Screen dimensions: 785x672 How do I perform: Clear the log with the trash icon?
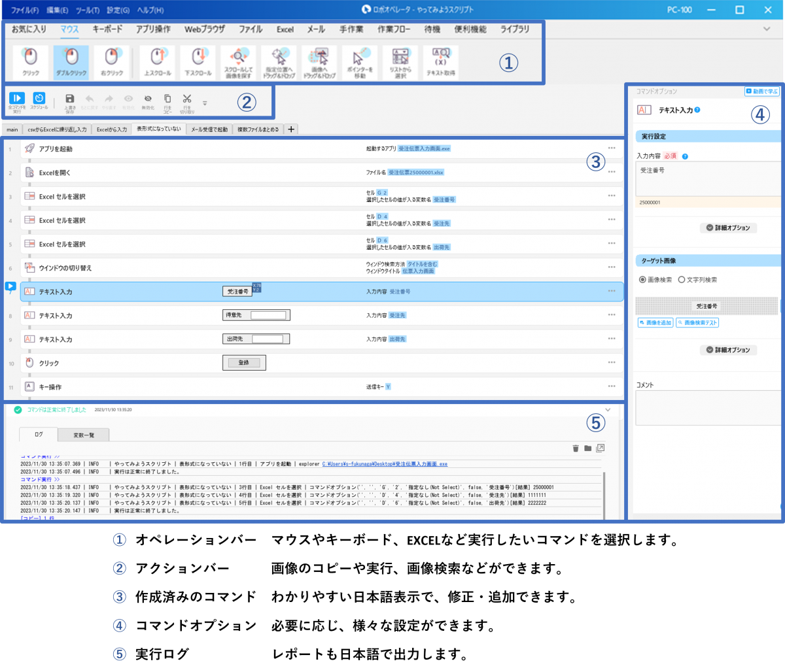coord(576,448)
